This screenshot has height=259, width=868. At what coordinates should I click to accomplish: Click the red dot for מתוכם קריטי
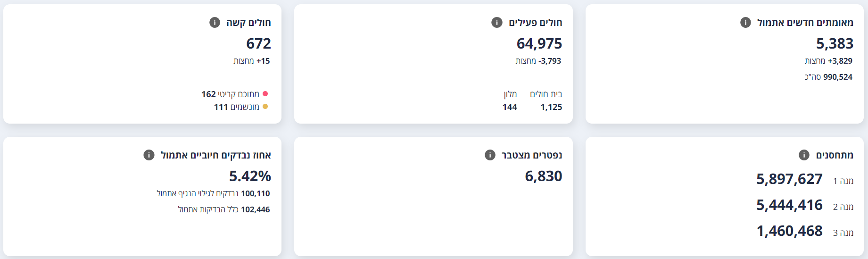[x=265, y=94]
